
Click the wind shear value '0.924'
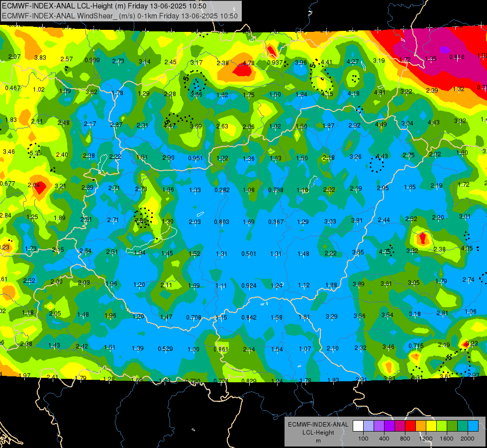pyautogui.click(x=249, y=285)
